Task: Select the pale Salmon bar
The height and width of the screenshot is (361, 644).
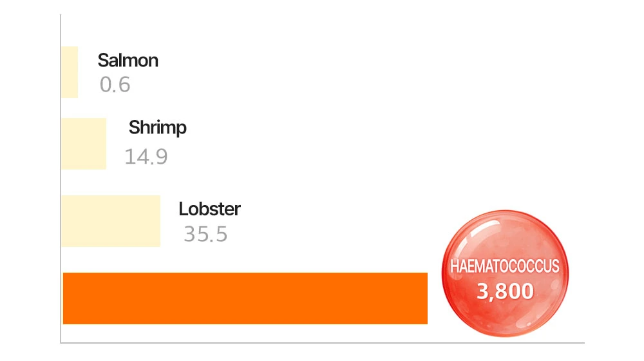Action: coord(70,72)
